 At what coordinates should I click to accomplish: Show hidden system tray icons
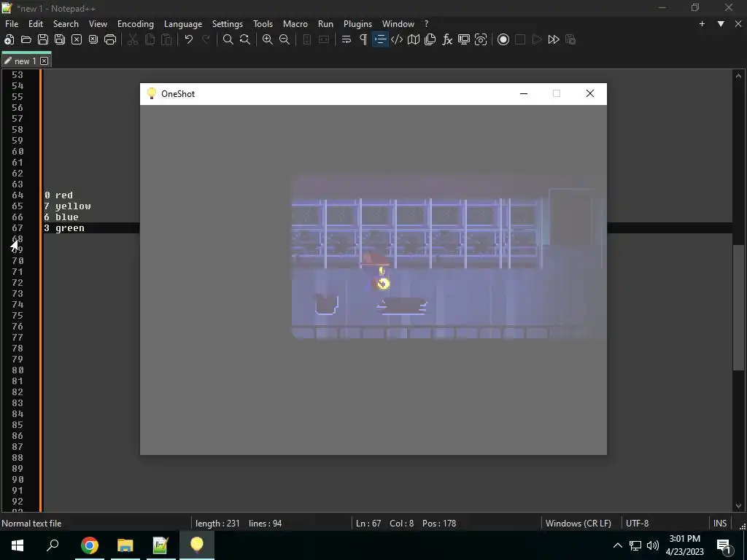tap(617, 545)
